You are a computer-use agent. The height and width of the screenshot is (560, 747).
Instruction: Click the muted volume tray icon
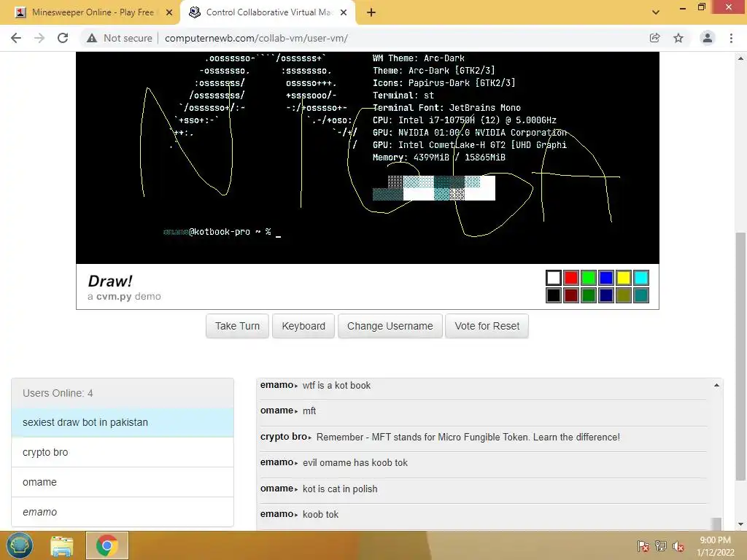tap(678, 545)
